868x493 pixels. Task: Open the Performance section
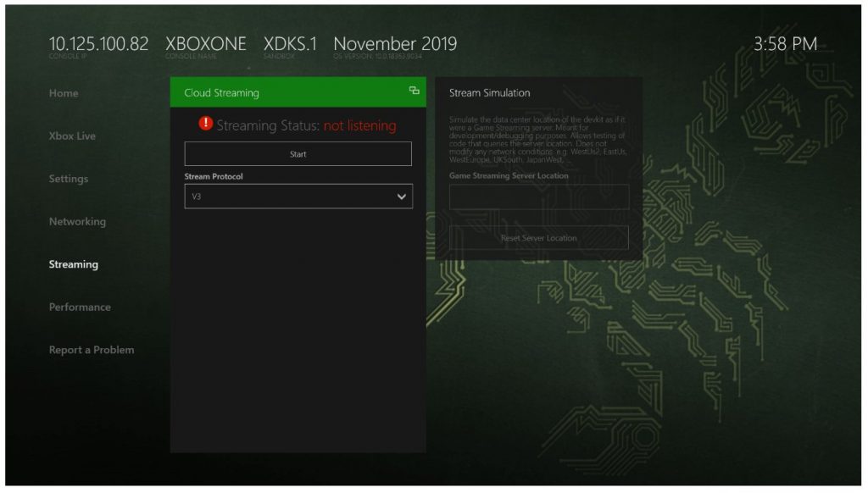pos(79,307)
